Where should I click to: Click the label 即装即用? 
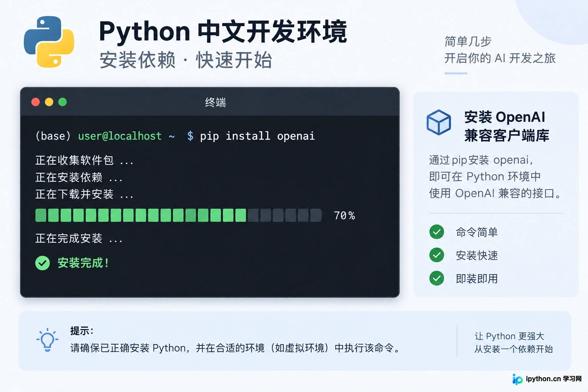click(x=477, y=279)
